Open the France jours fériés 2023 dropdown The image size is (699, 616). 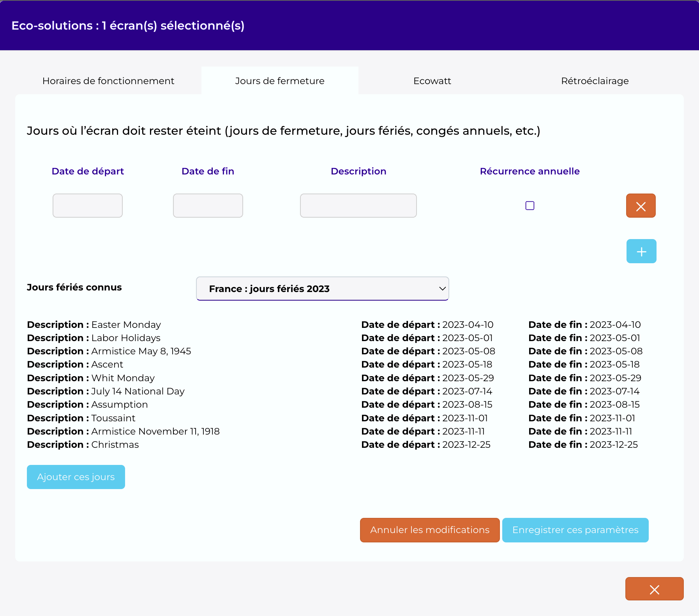[x=322, y=289]
